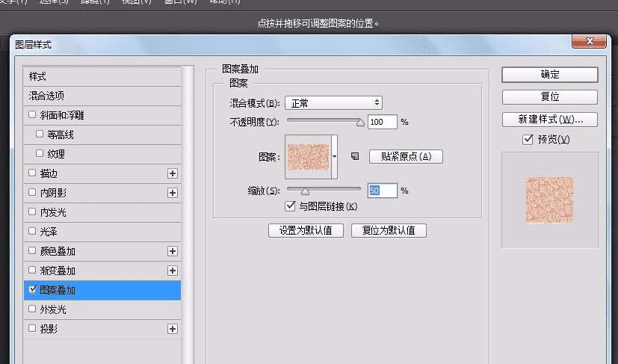
Task: Enable the 内发光 checkbox
Action: tap(32, 212)
